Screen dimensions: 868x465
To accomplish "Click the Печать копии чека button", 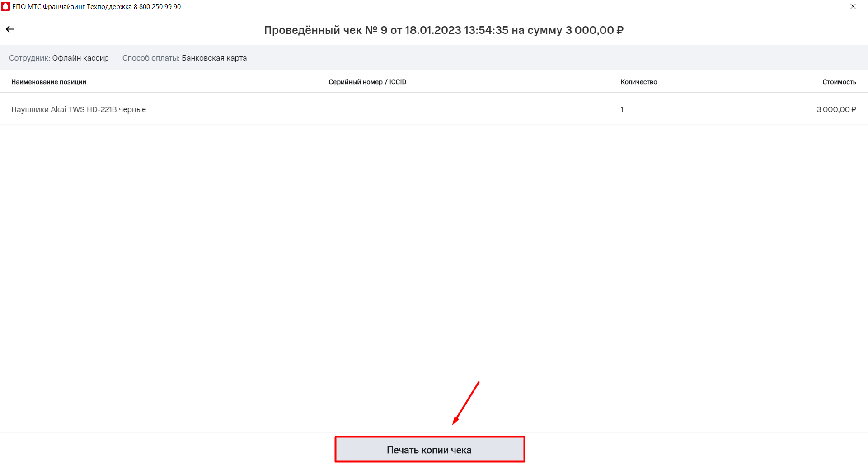I will [x=429, y=450].
